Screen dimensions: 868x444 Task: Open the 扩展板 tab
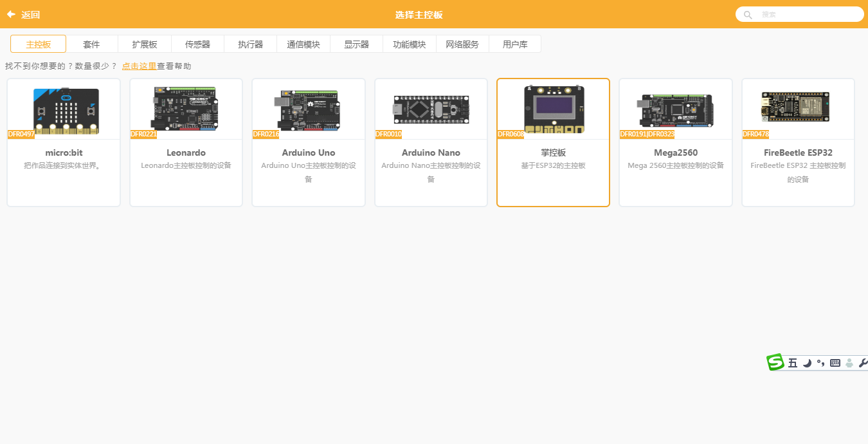[x=145, y=44]
